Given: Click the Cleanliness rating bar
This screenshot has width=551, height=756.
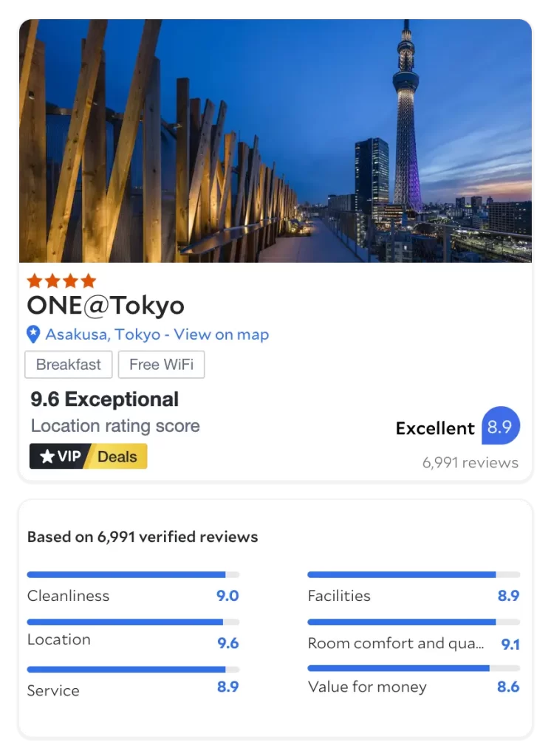Looking at the screenshot, I should [x=133, y=574].
